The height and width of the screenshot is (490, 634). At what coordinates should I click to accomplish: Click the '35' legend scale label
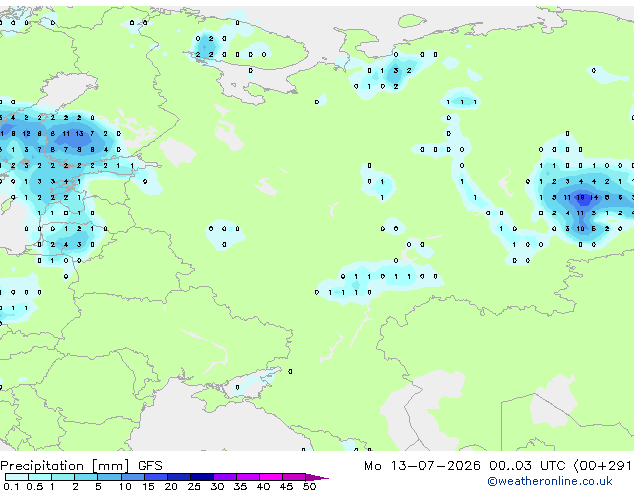[x=240, y=486]
